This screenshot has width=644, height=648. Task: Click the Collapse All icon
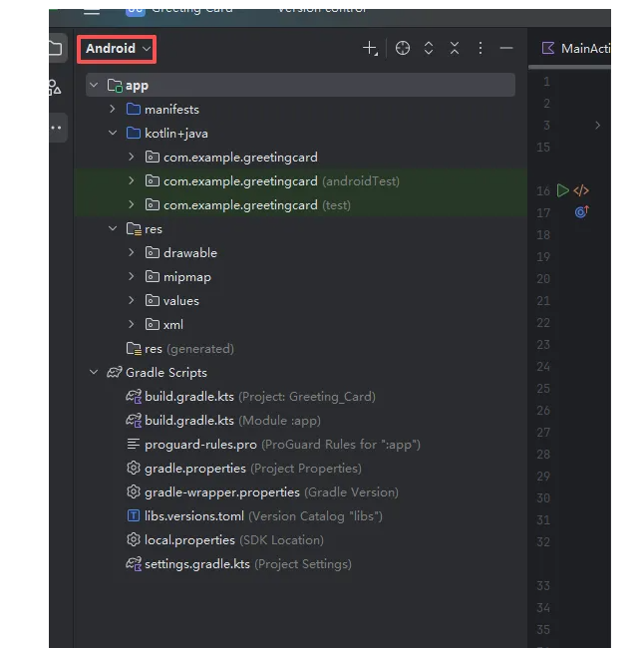455,49
